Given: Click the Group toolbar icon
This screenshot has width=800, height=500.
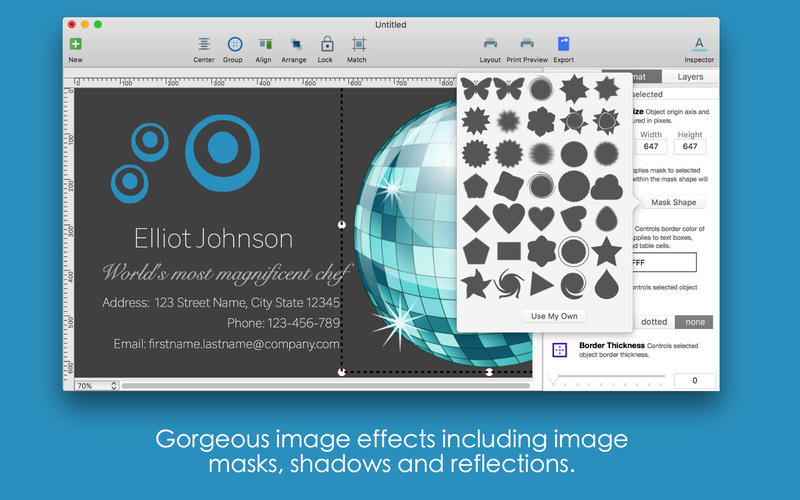Looking at the screenshot, I should [x=235, y=44].
